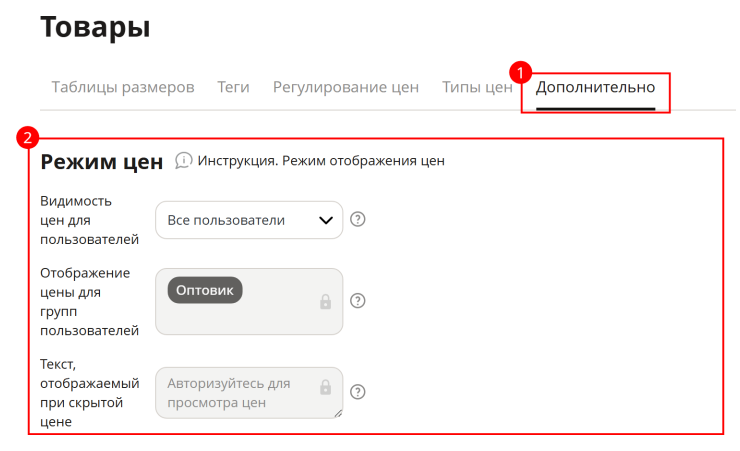The image size is (740, 451).
Task: Expand the Все пользователи dropdown
Action: tap(249, 220)
